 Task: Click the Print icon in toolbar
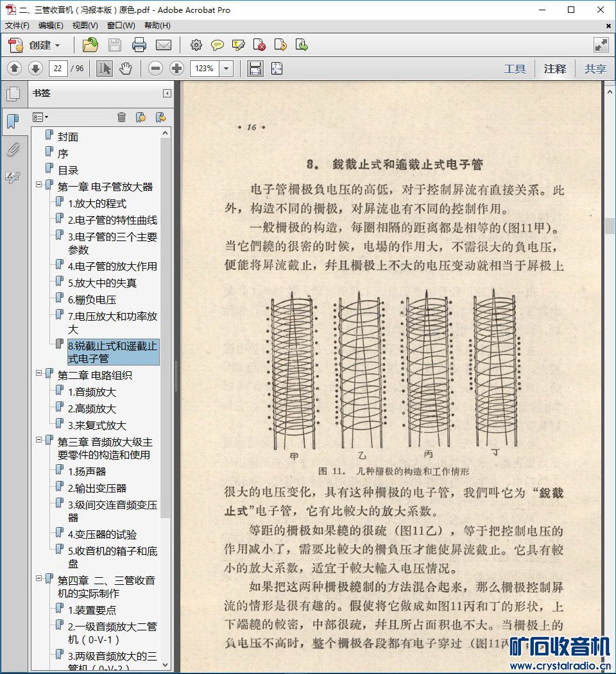pyautogui.click(x=139, y=45)
